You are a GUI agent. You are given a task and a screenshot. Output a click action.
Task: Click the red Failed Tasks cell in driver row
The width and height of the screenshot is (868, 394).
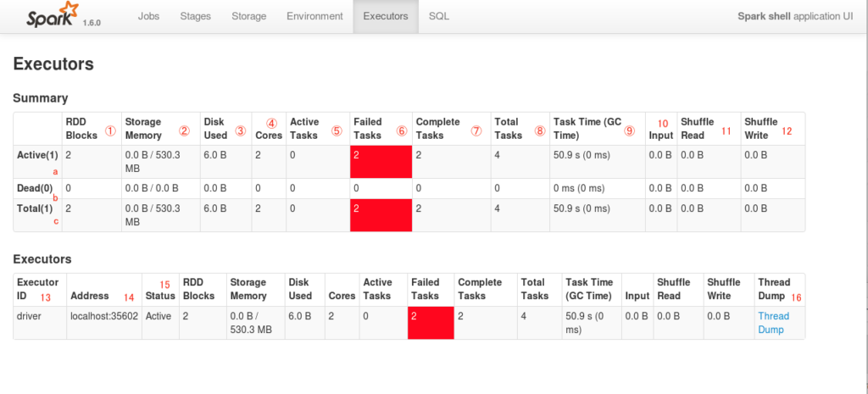(x=431, y=323)
